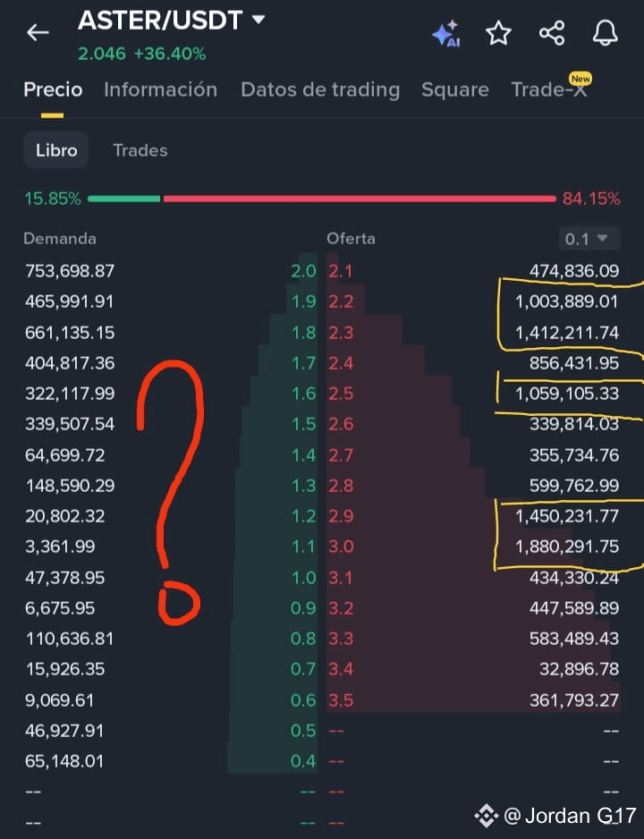The height and width of the screenshot is (839, 644).
Task: Switch to the Square tab
Action: pyautogui.click(x=455, y=89)
